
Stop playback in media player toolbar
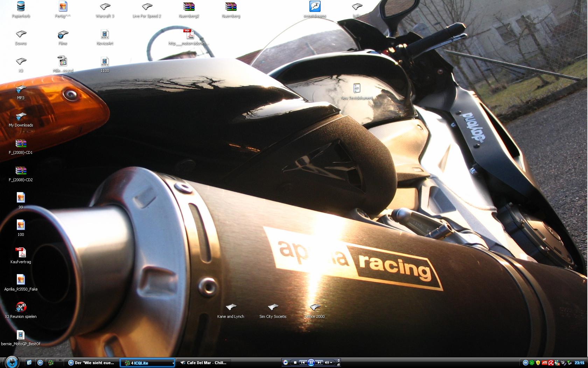(x=295, y=362)
